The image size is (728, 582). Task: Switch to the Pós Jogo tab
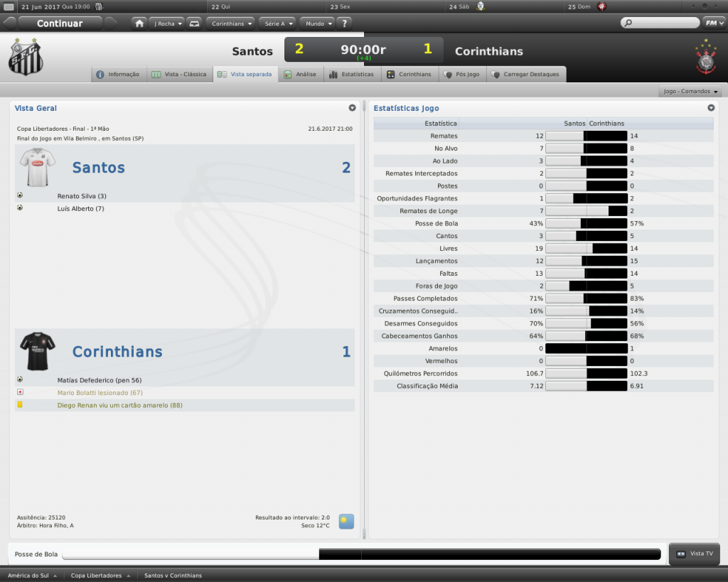462,74
